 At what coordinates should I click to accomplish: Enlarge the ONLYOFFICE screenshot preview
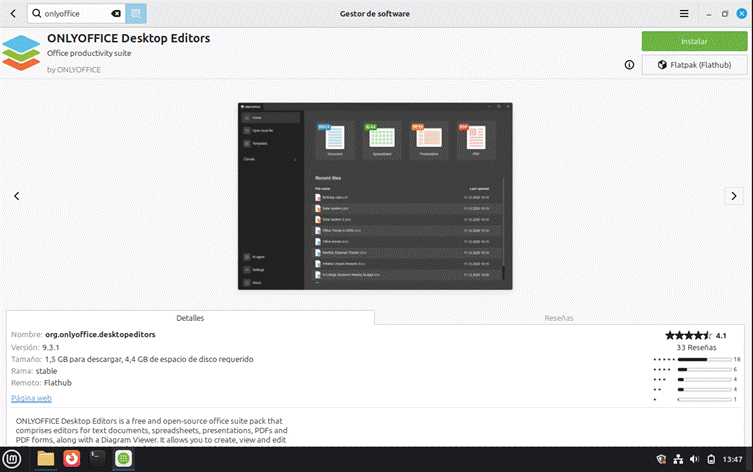(375, 196)
